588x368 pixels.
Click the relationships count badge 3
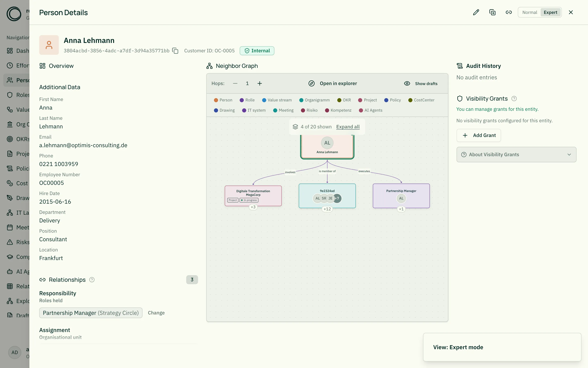pos(192,280)
